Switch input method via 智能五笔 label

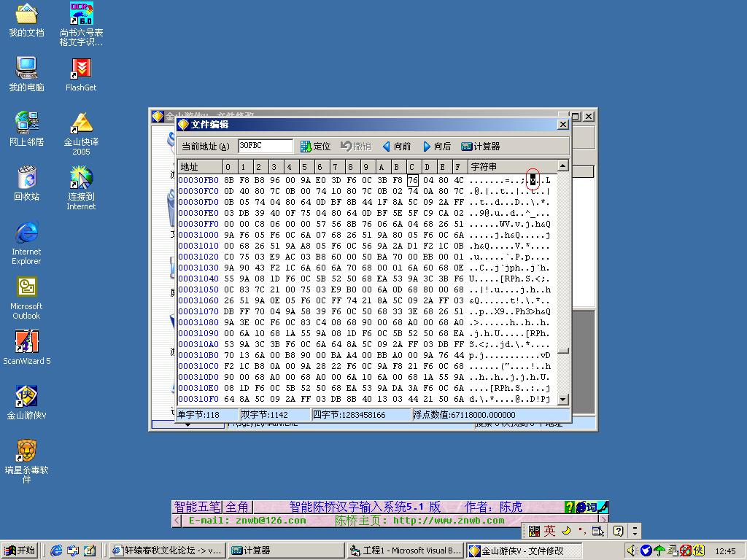(x=197, y=507)
